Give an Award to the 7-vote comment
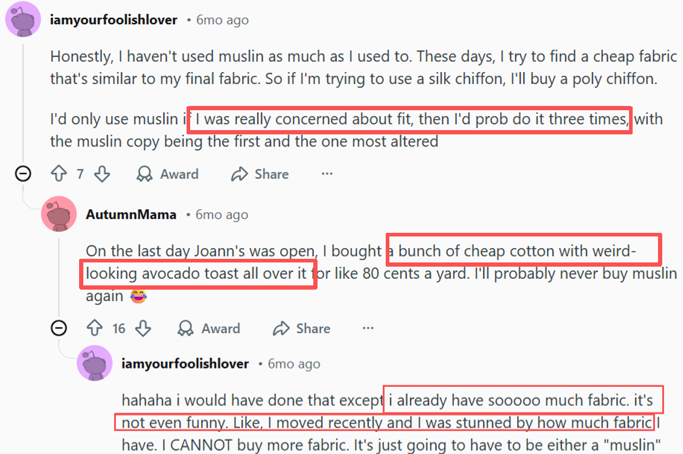Viewport: 683px width, 454px height. (x=168, y=174)
